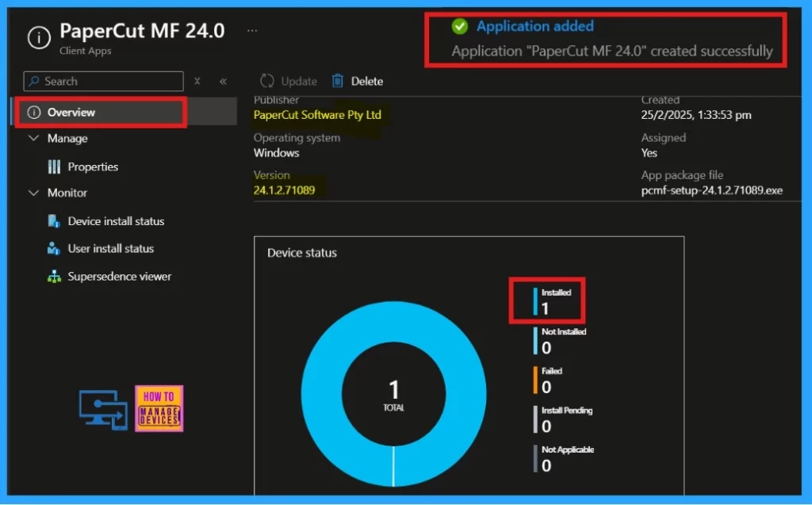Image resolution: width=812 pixels, height=505 pixels.
Task: Click the Application added notification title
Action: [x=535, y=26]
